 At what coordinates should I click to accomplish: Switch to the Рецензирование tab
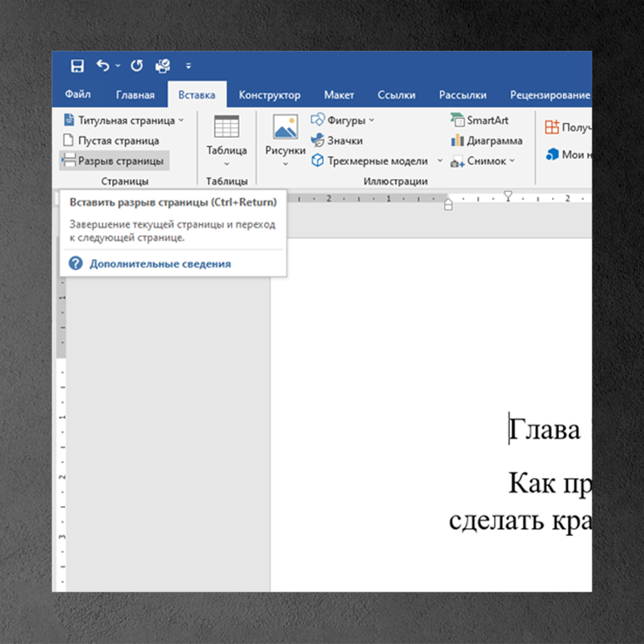point(550,95)
